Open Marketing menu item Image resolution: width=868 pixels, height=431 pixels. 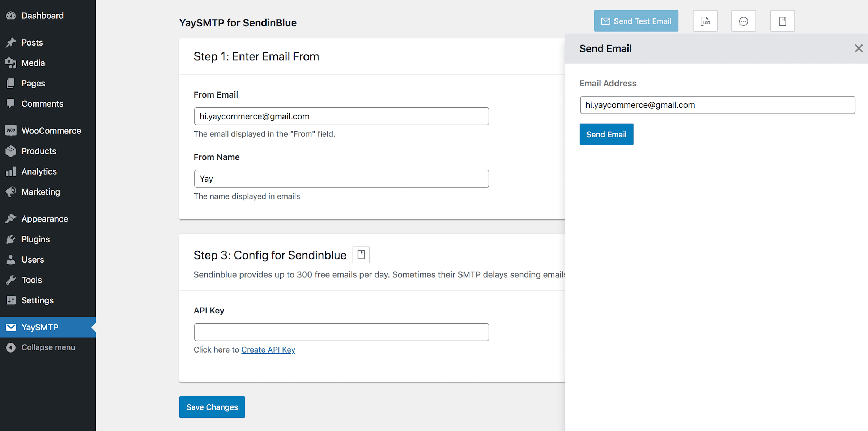tap(48, 192)
